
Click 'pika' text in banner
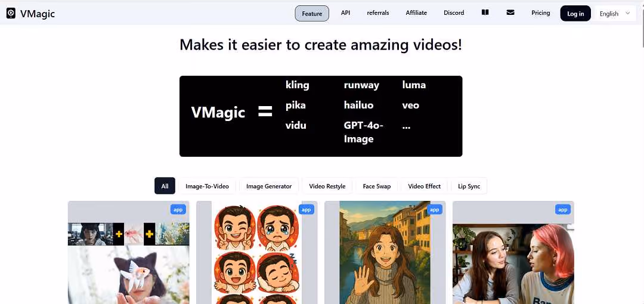click(296, 106)
